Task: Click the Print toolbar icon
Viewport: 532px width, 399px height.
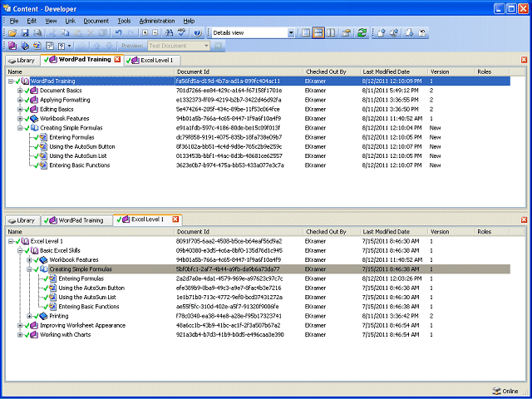Action: pos(37,33)
